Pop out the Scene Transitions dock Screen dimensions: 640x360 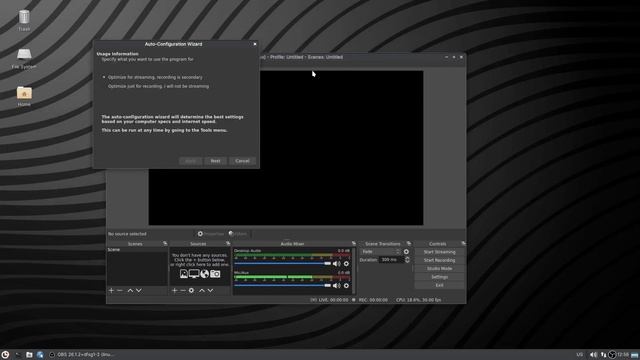pyautogui.click(x=409, y=243)
